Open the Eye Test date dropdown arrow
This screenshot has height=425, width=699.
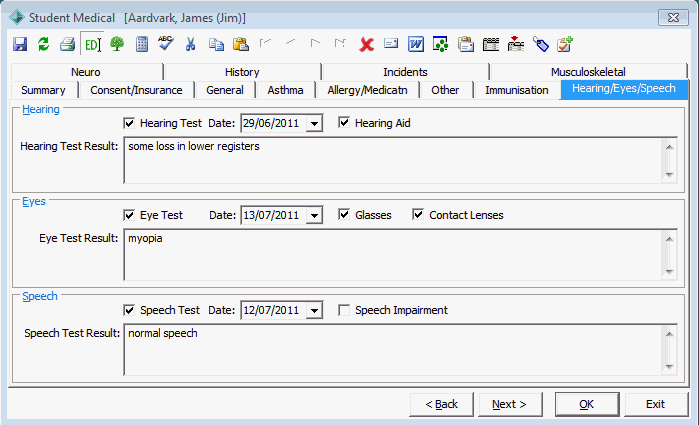314,215
